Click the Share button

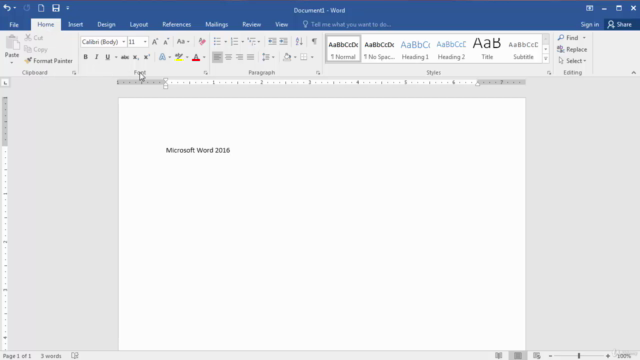(619, 24)
